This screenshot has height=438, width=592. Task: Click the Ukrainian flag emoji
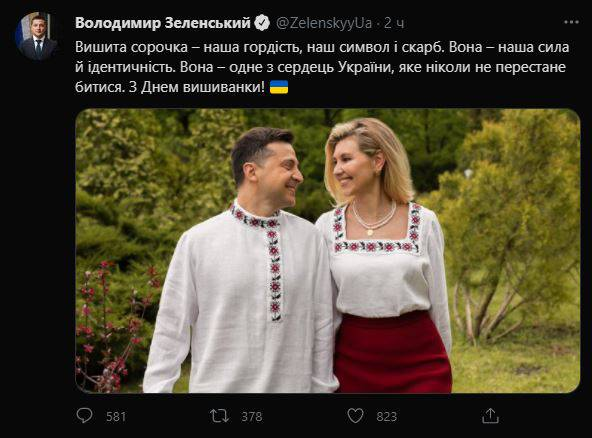pyautogui.click(x=279, y=87)
